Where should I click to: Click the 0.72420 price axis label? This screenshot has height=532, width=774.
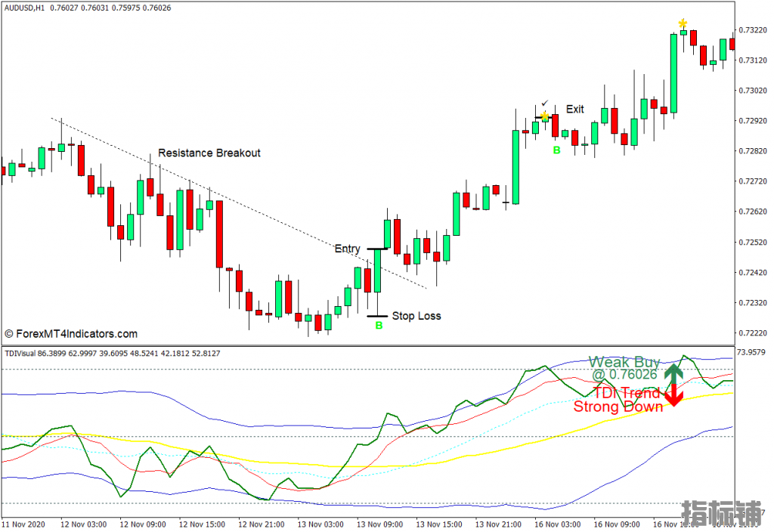pyautogui.click(x=753, y=272)
